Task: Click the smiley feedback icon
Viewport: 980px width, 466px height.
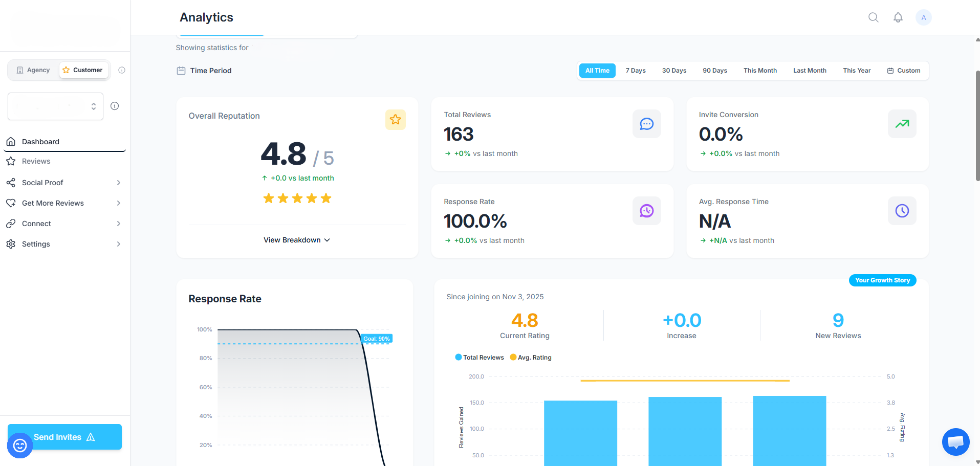Action: point(19,445)
